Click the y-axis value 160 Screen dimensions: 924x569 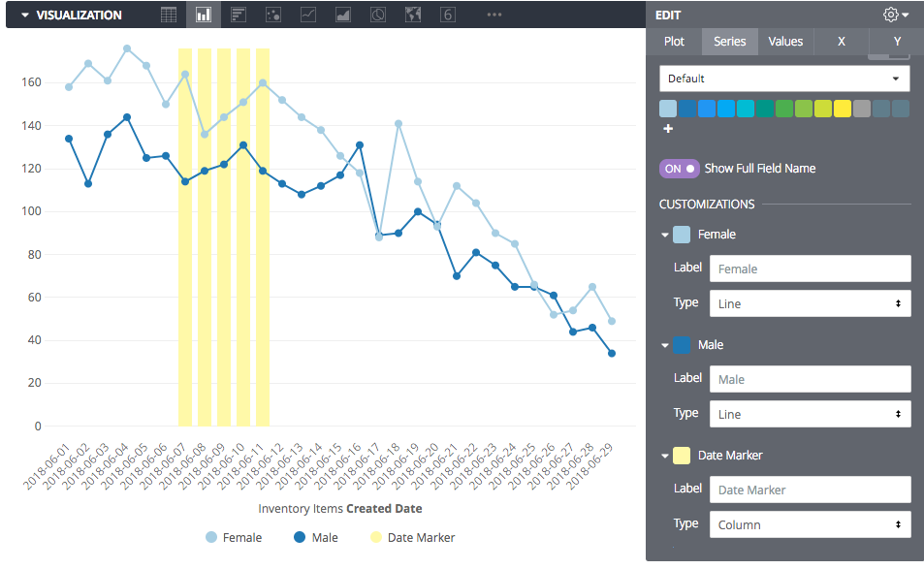click(31, 82)
